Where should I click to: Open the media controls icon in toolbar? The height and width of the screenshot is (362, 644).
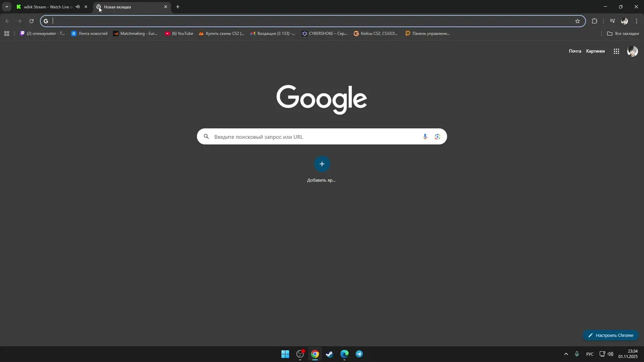point(612,21)
